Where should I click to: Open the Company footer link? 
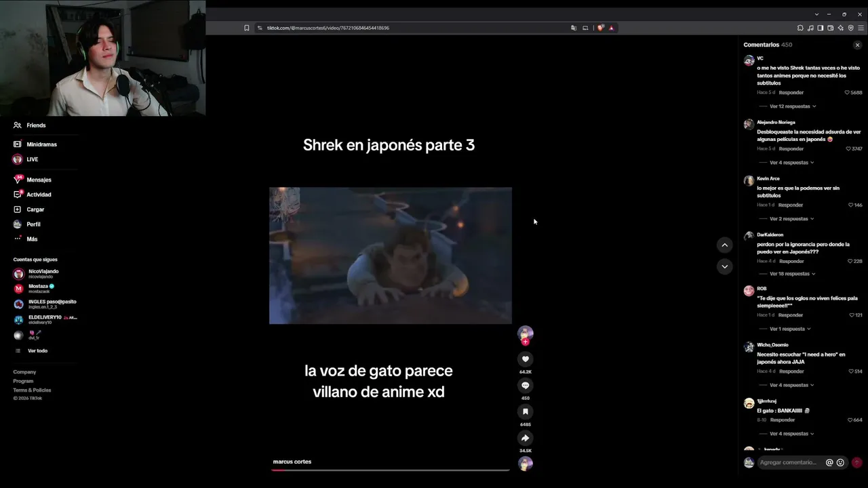click(x=24, y=372)
